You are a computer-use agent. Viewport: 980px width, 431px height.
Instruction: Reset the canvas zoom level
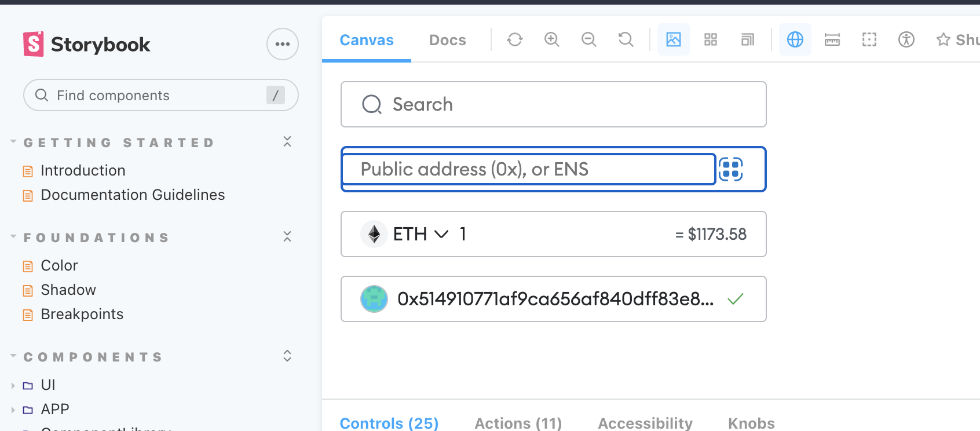pos(626,39)
